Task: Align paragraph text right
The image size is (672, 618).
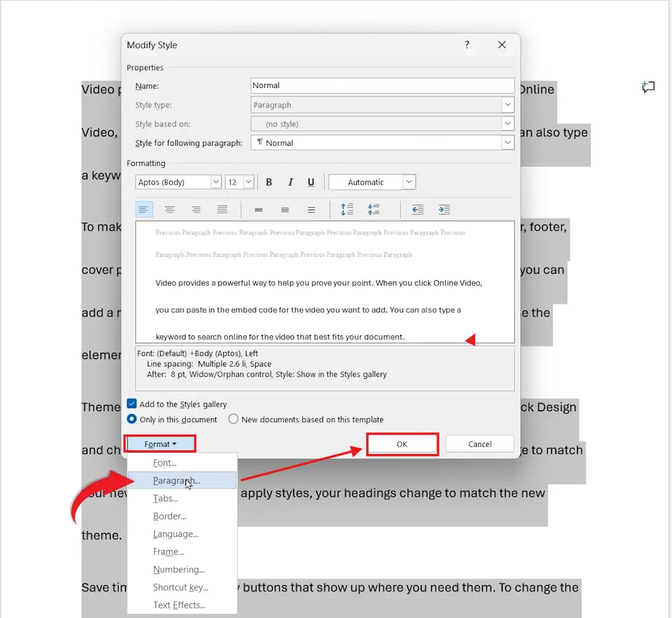Action: (x=196, y=209)
